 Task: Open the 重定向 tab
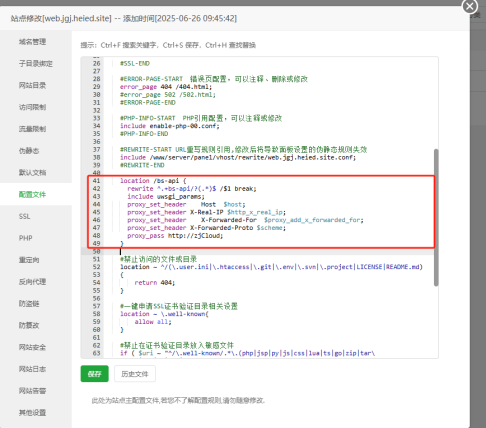[x=29, y=260]
